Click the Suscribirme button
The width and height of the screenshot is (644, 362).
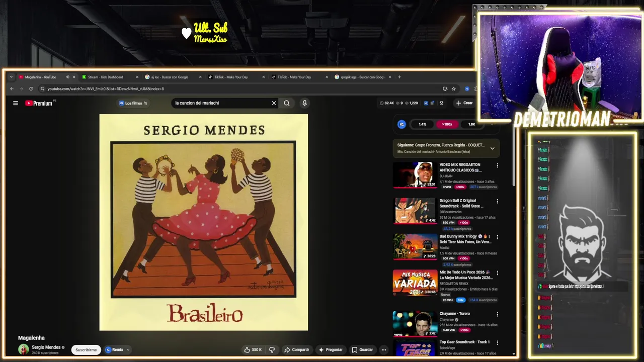pyautogui.click(x=86, y=350)
